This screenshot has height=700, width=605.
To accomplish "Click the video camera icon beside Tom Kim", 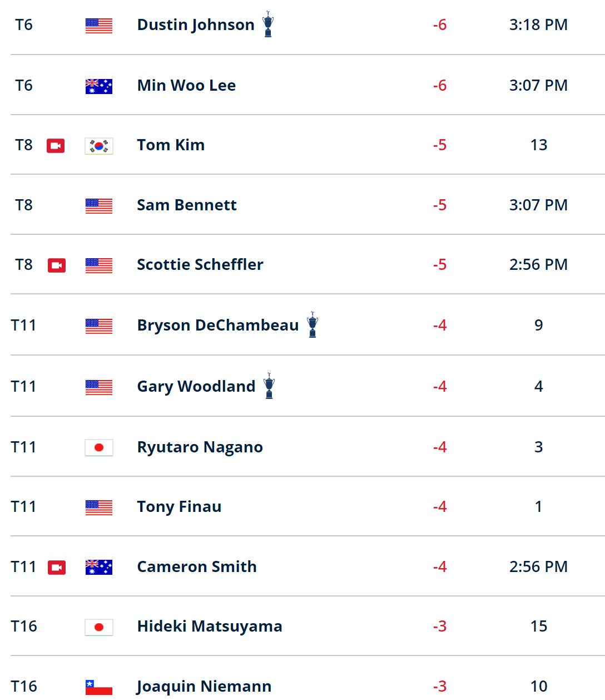I will (x=56, y=146).
